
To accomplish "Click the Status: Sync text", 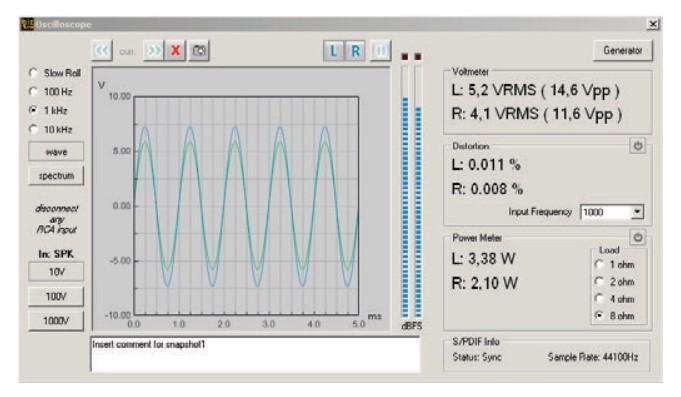I will click(477, 357).
